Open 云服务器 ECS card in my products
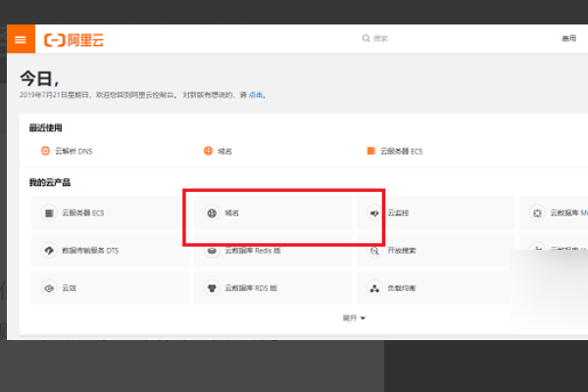Viewport: 588px width, 392px height. tap(110, 213)
